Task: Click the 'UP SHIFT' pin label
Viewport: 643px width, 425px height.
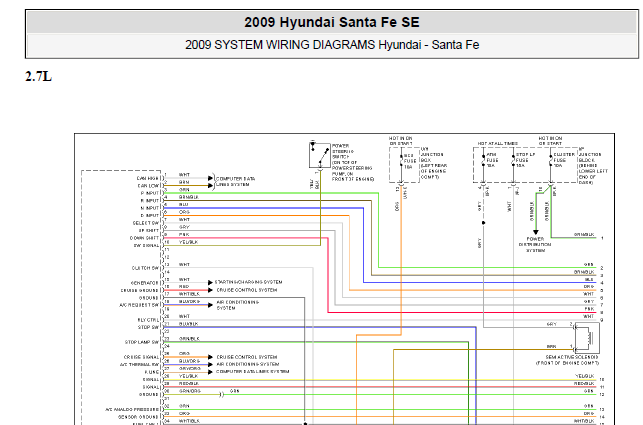Action: tap(148, 231)
